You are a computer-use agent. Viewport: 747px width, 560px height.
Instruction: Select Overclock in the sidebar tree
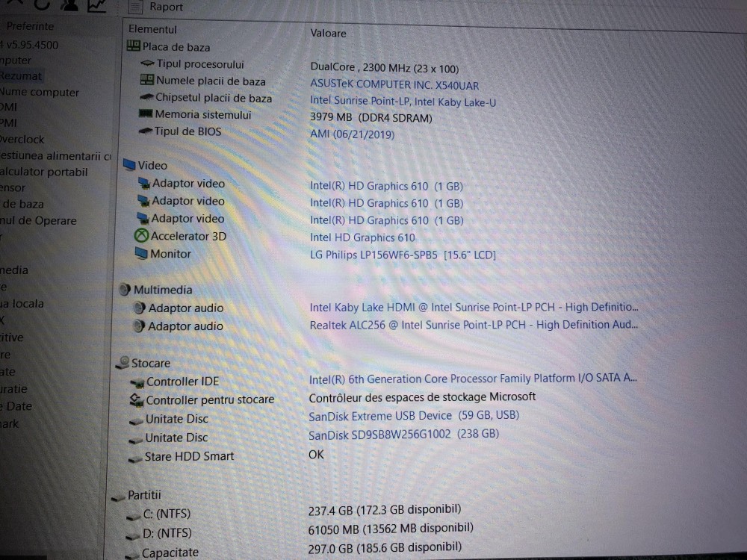pyautogui.click(x=22, y=139)
